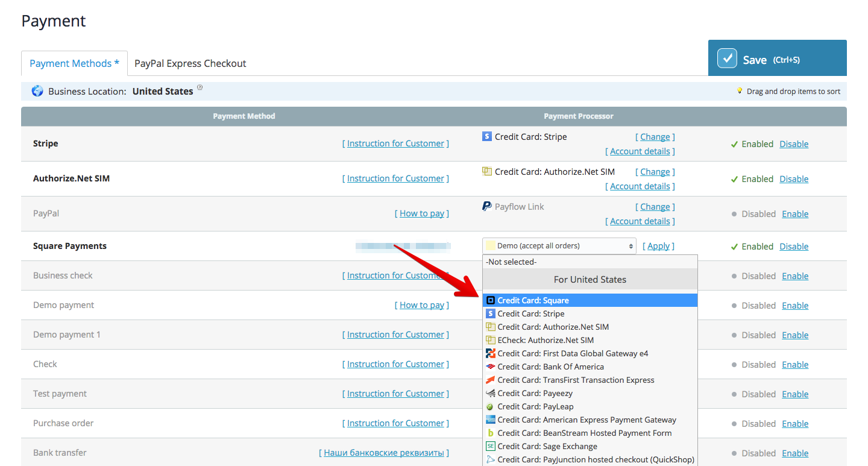Enable the Bank transfer method
Image resolution: width=868 pixels, height=466 pixels.
click(x=795, y=453)
